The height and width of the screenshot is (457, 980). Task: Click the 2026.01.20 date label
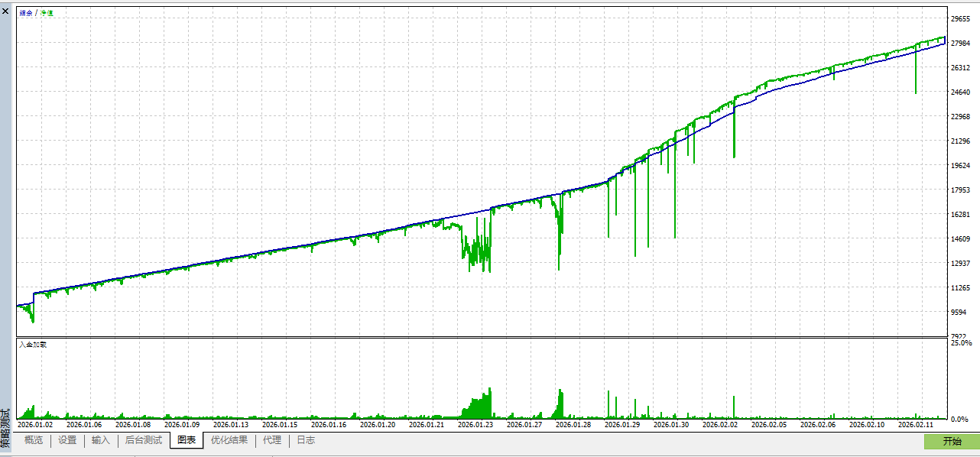(x=378, y=424)
